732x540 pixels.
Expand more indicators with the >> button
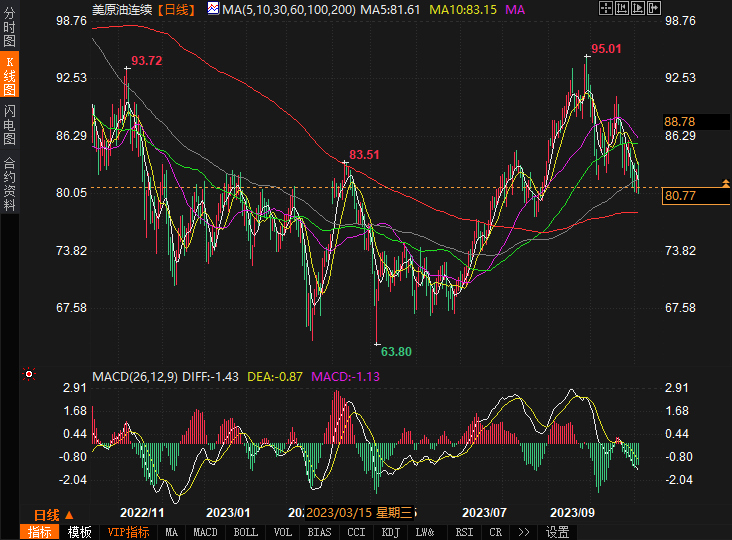click(x=525, y=532)
